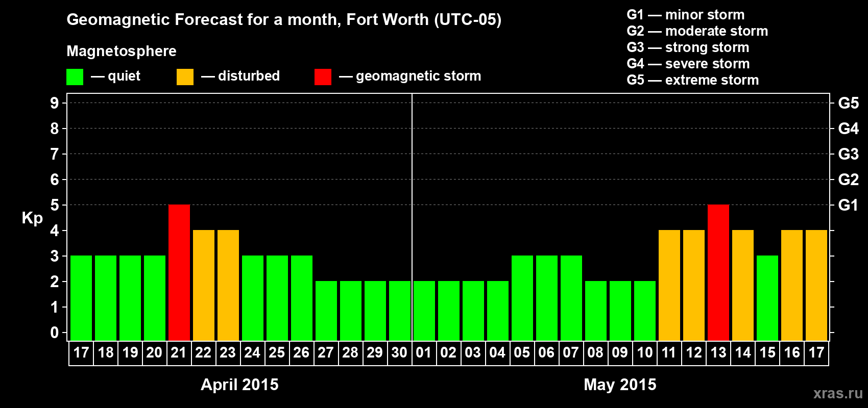Click the date cell '10' in May

(645, 353)
